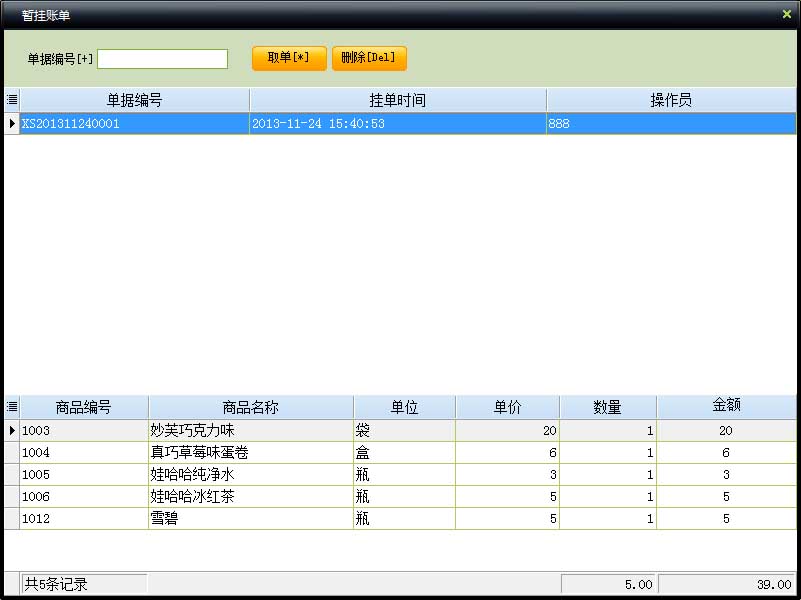Click product code 1012
The width and height of the screenshot is (801, 600).
(84, 518)
